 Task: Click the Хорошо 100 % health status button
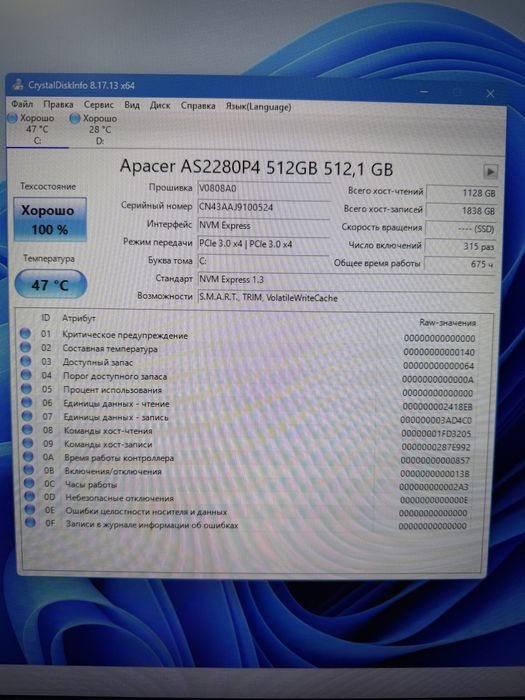click(x=50, y=220)
